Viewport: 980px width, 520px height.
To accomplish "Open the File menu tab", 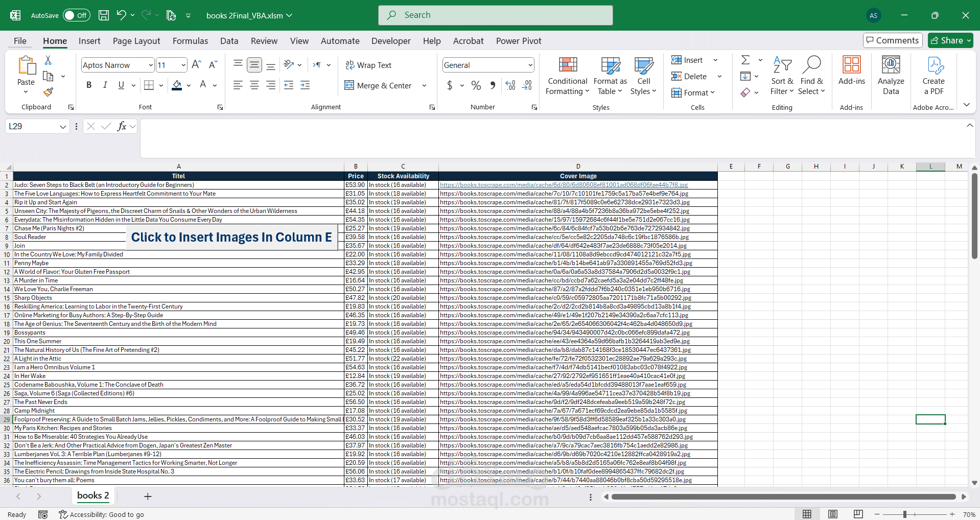I will (x=20, y=41).
